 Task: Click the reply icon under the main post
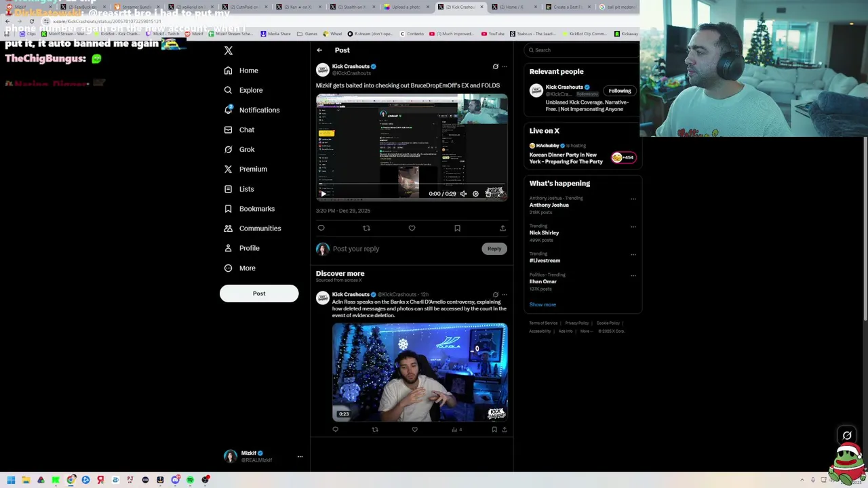pos(321,228)
